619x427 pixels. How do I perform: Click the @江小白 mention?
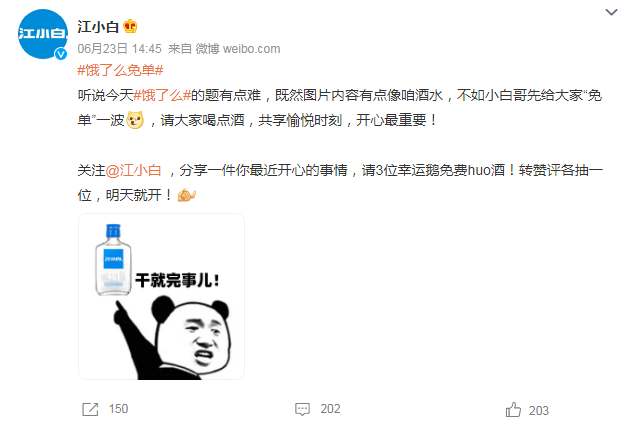pyautogui.click(x=133, y=170)
